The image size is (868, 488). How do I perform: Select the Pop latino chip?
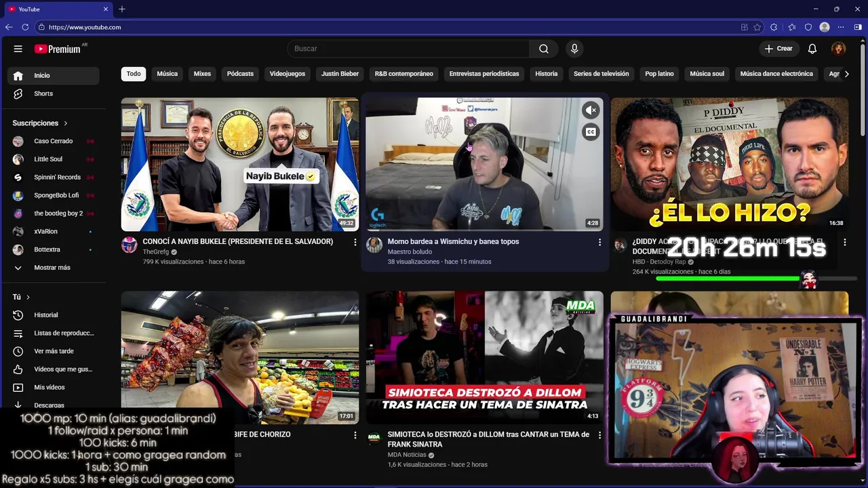tap(659, 74)
